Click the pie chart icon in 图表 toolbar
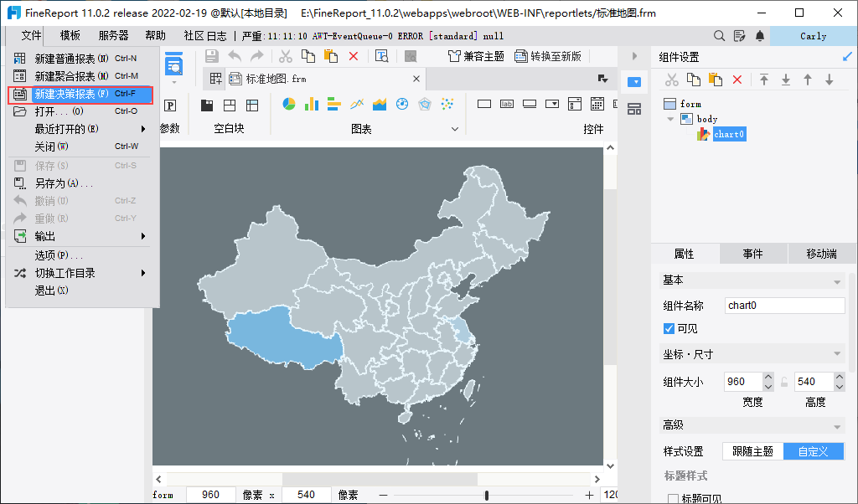Screen dimensions: 858x504 click(289, 105)
